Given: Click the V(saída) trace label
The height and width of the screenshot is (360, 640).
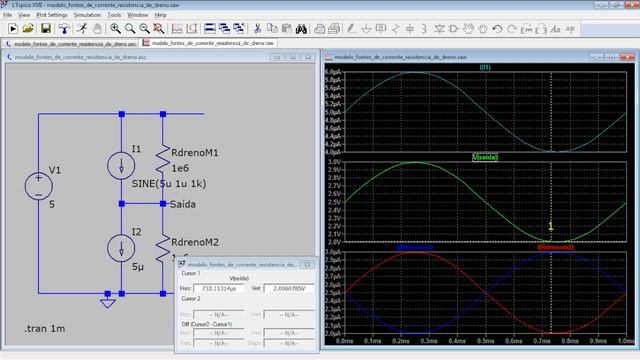Looking at the screenshot, I should (485, 157).
